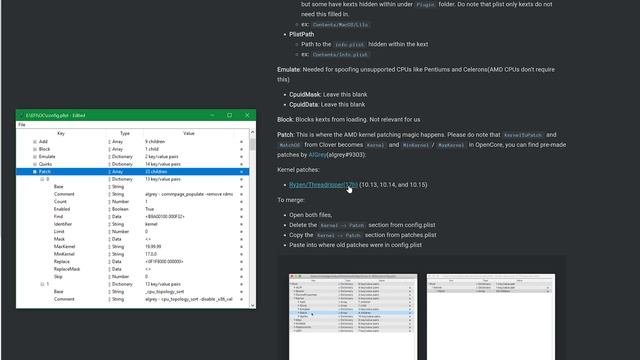Expand the Add array row
The image size is (640, 360).
(x=35, y=142)
